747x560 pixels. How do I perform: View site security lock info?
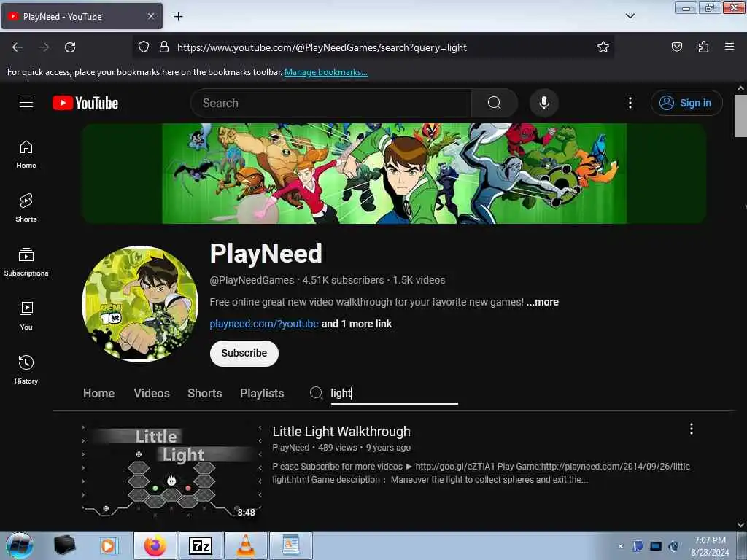pyautogui.click(x=164, y=47)
